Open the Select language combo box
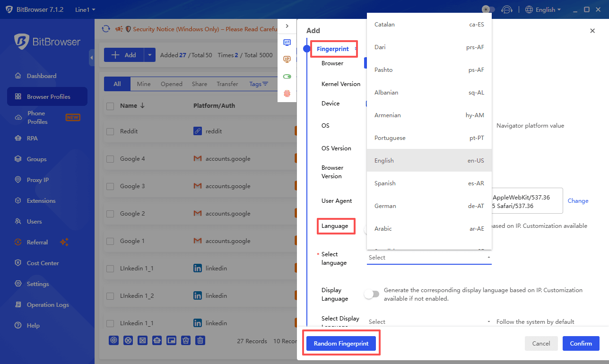The height and width of the screenshot is (364, 609). pyautogui.click(x=429, y=258)
